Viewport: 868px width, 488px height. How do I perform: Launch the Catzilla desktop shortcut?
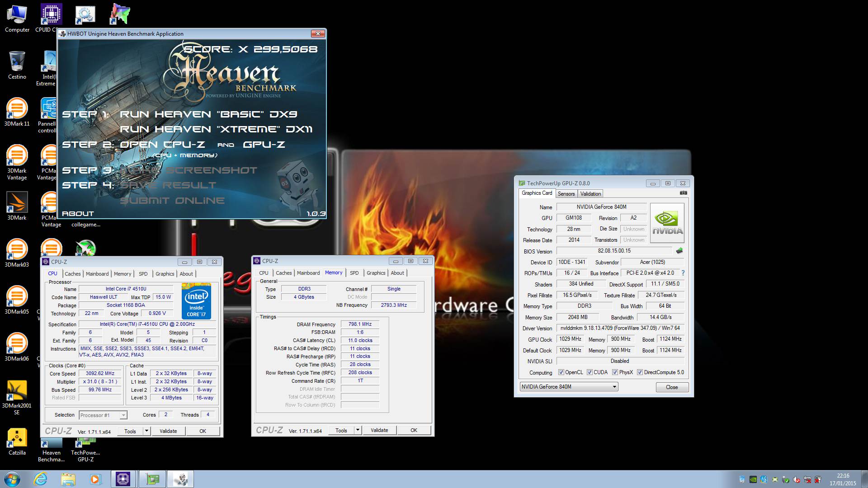tap(17, 441)
